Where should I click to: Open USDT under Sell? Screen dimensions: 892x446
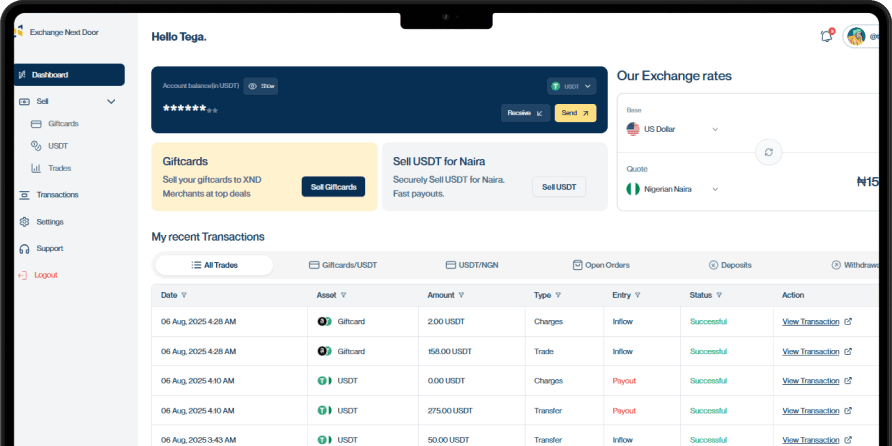pyautogui.click(x=49, y=146)
